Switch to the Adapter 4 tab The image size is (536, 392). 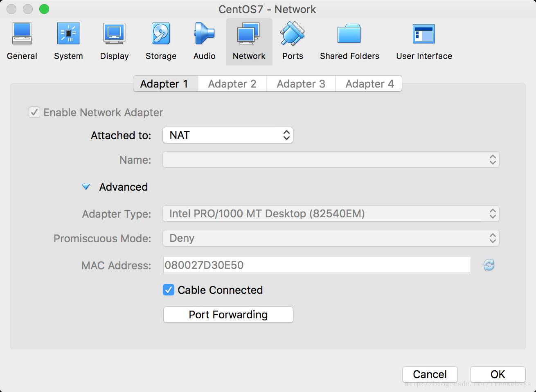(369, 83)
